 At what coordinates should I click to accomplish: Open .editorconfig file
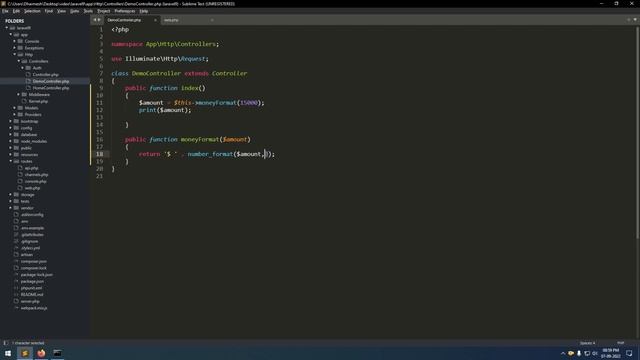[x=32, y=214]
